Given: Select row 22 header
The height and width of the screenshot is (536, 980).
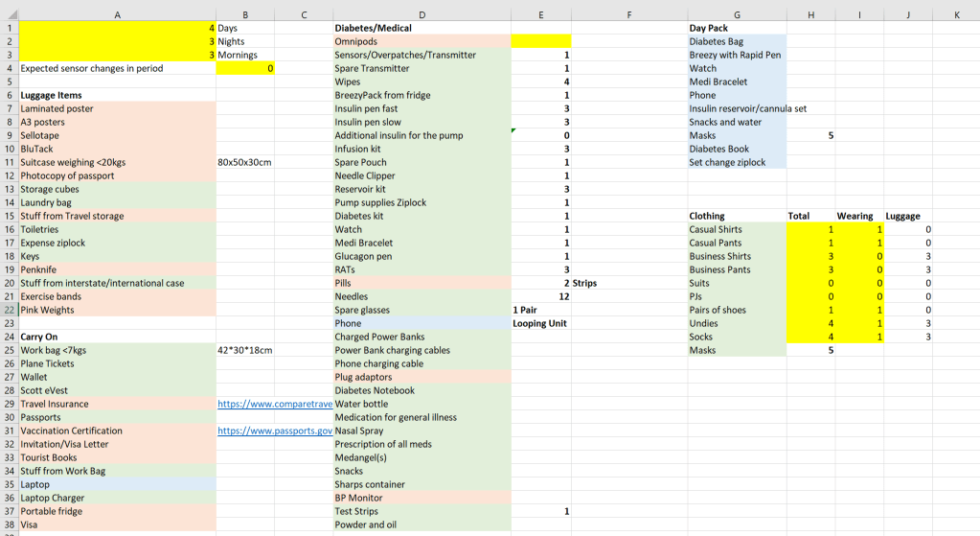Looking at the screenshot, I should point(9,310).
